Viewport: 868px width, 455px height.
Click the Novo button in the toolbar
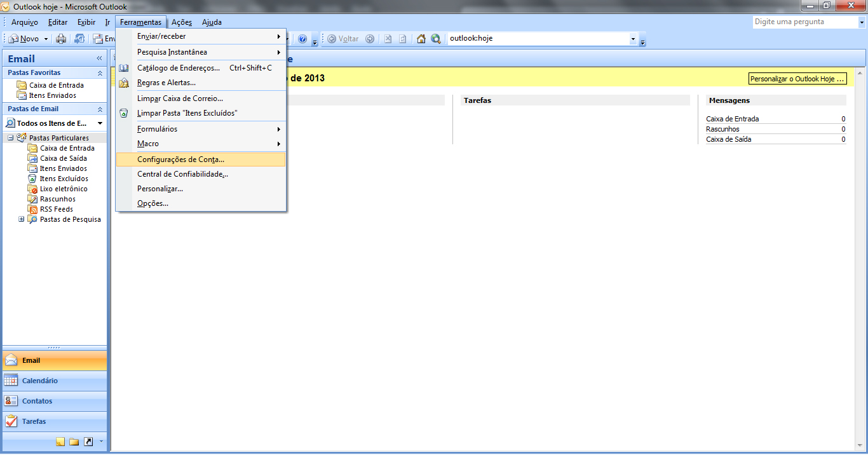pos(25,39)
